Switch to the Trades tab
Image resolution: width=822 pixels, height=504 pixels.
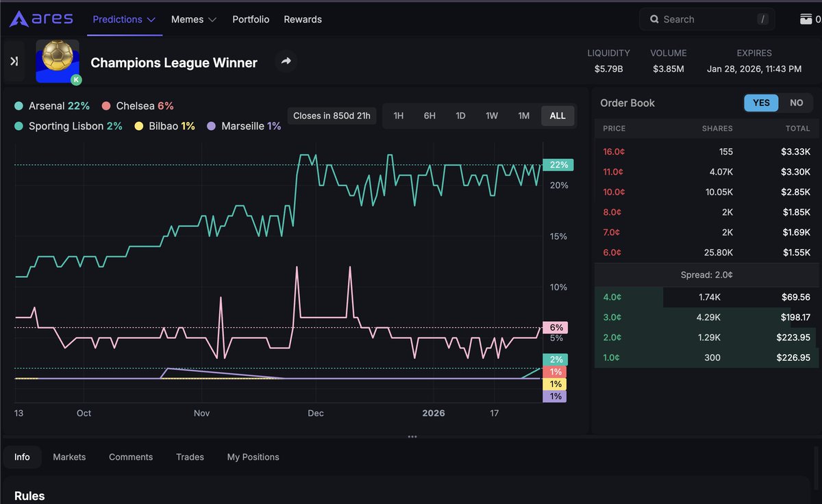[x=190, y=457]
